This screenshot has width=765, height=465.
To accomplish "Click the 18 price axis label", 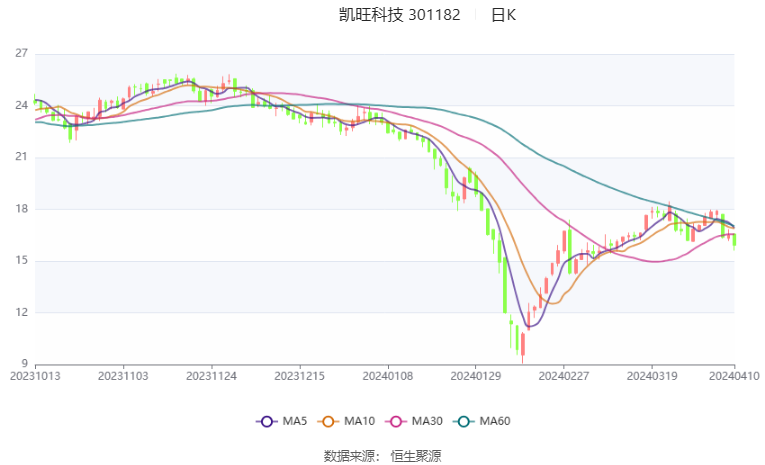I will [21, 209].
